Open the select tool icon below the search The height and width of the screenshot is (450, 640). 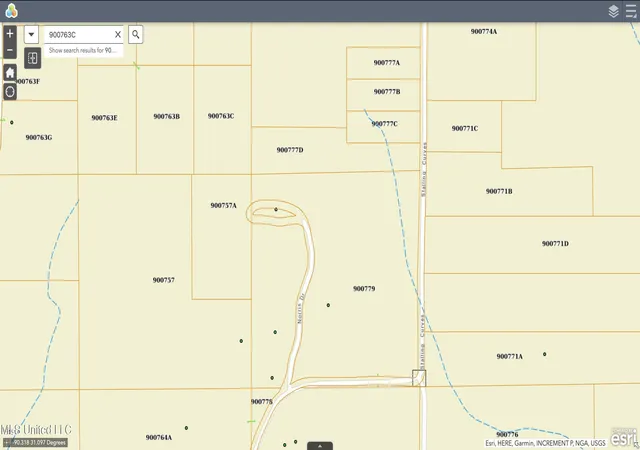click(x=33, y=58)
